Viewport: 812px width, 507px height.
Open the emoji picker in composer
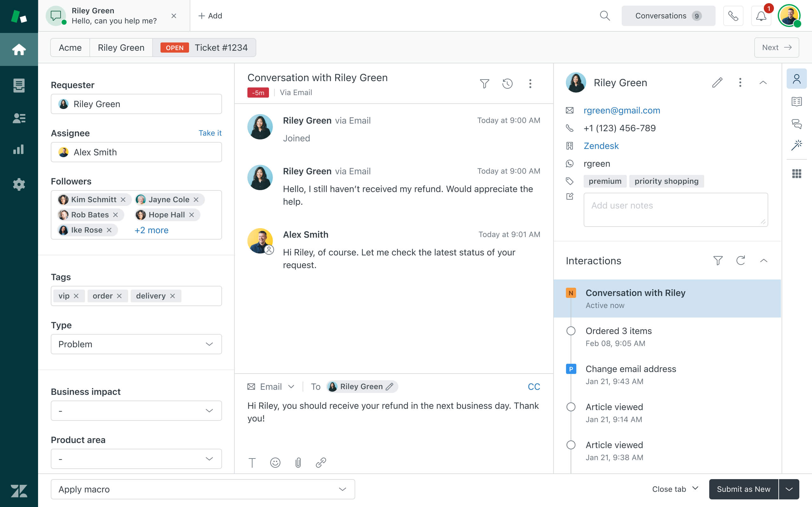[x=275, y=462]
